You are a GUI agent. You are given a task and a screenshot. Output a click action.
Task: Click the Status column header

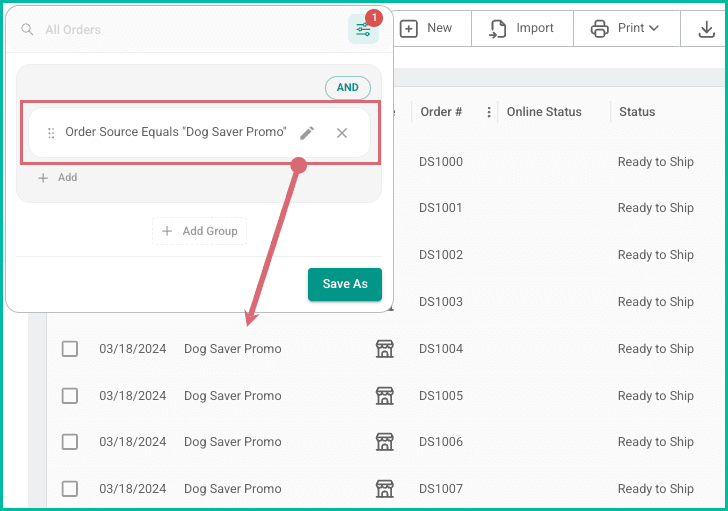(637, 112)
